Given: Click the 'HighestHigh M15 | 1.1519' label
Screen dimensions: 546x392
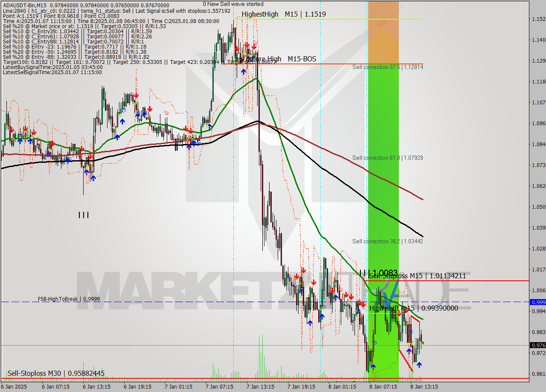Looking at the screenshot, I should pos(284,14).
